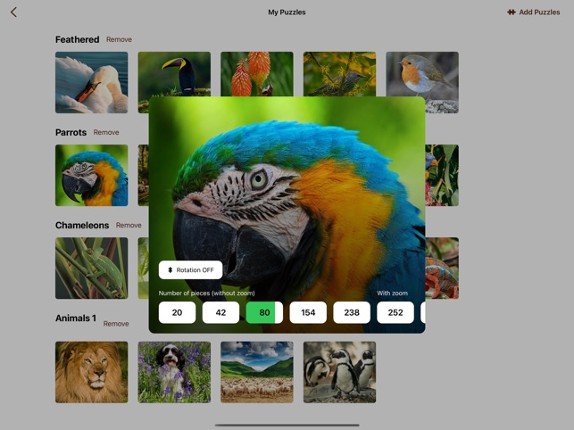Open the green chameleon on stems thumbnail

[92, 268]
